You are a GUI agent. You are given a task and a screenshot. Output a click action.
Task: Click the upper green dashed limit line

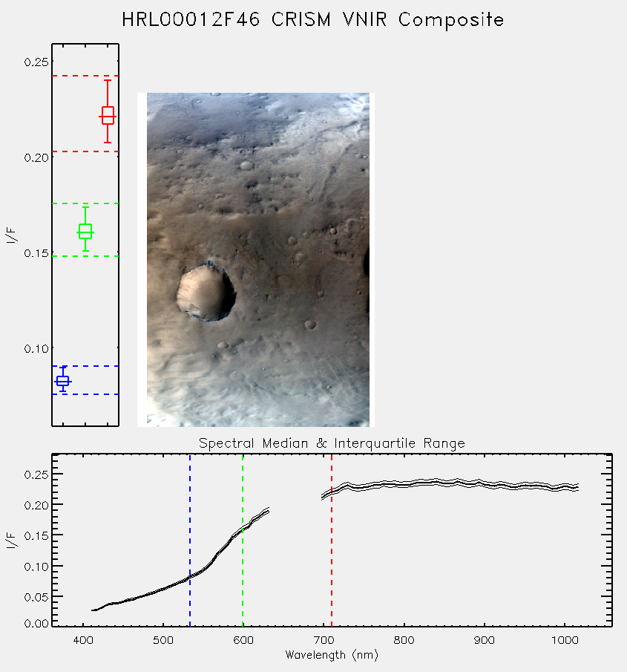pyautogui.click(x=85, y=203)
